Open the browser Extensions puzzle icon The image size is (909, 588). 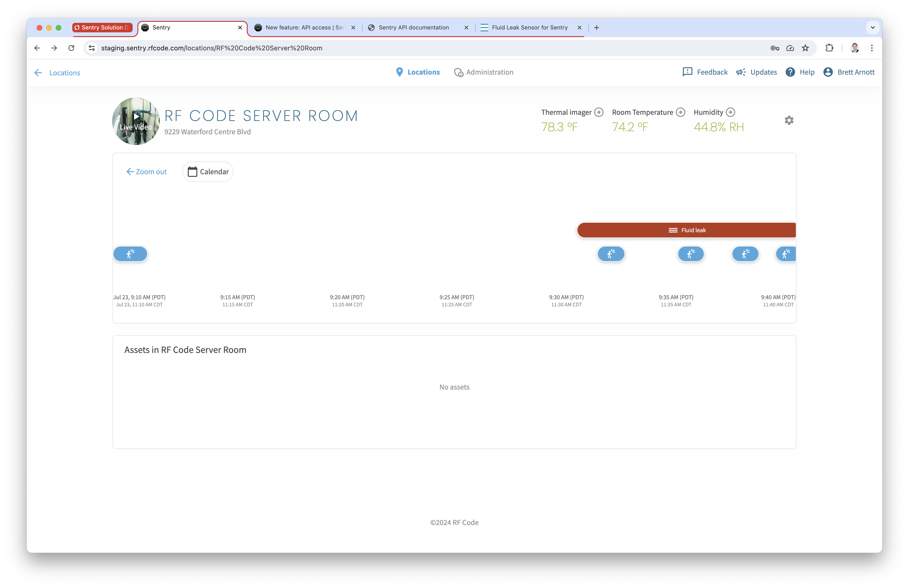[x=829, y=48]
